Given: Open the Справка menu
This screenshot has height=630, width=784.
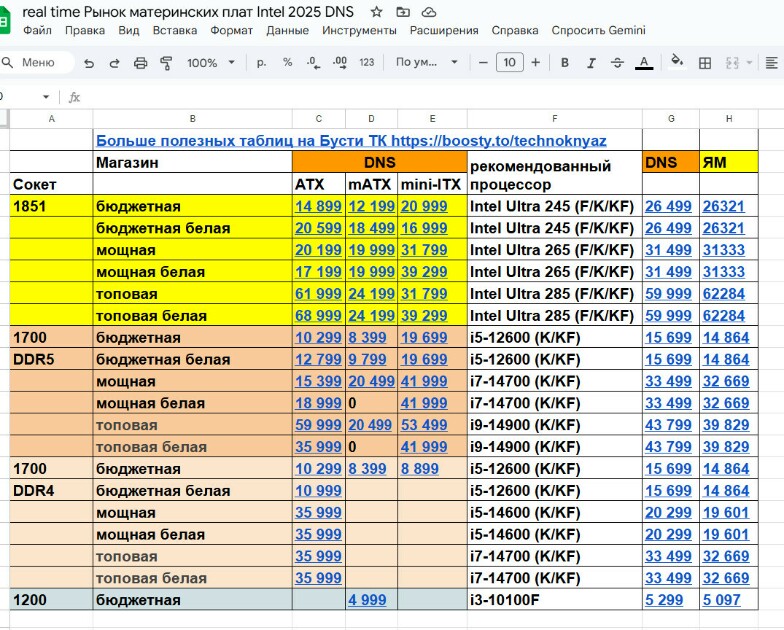Looking at the screenshot, I should coord(514,30).
